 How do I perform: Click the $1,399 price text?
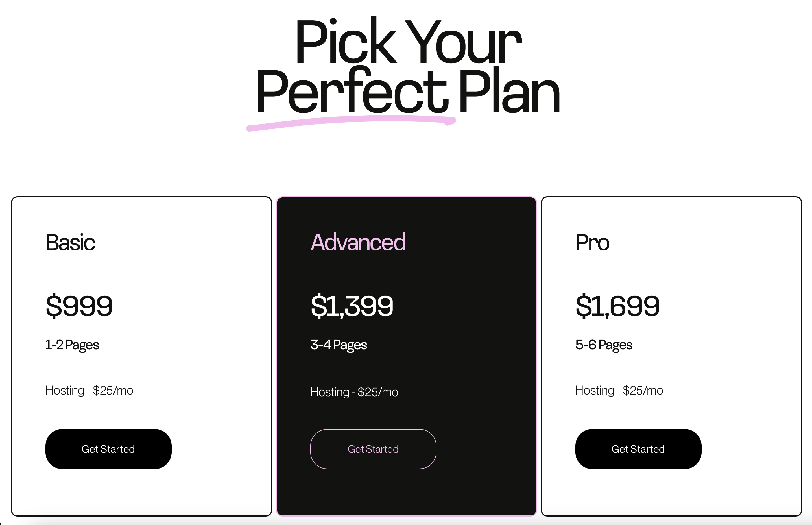[x=352, y=306]
